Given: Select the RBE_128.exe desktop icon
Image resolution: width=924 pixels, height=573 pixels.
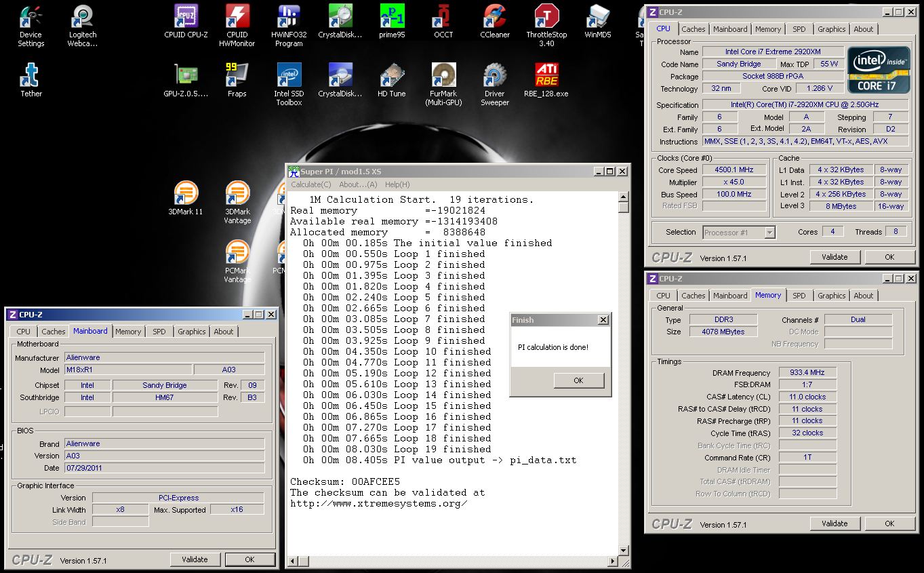Looking at the screenshot, I should click(x=546, y=81).
